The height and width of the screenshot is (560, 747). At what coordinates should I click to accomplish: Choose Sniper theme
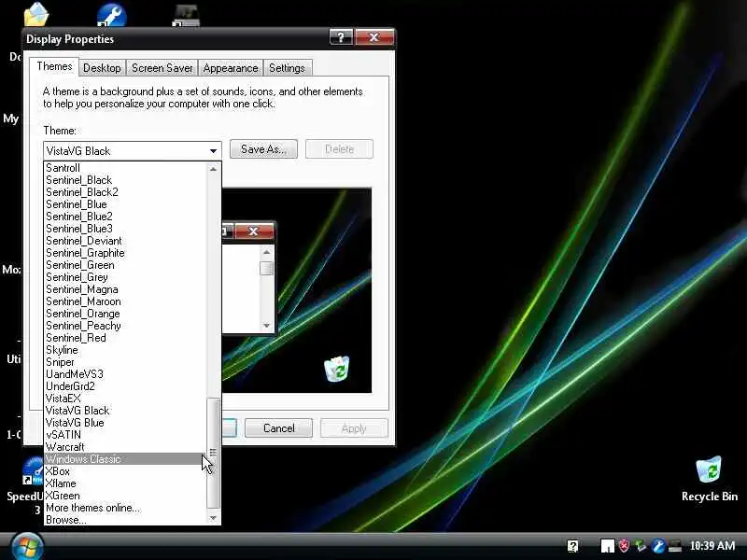[126, 362]
